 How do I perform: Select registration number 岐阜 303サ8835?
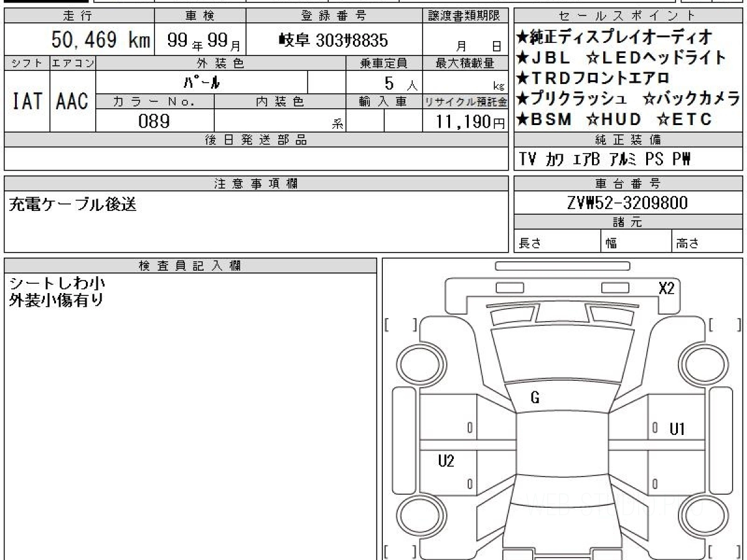click(x=333, y=41)
